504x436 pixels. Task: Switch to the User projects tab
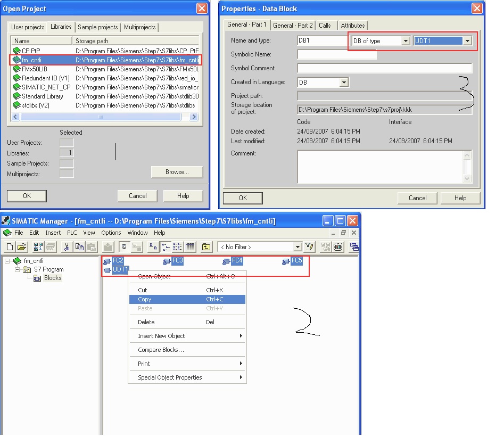(28, 27)
